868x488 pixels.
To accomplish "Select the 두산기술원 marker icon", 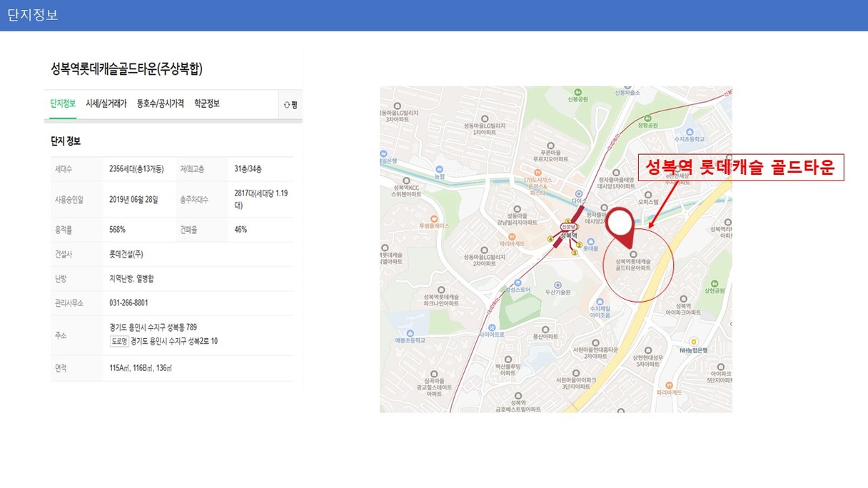I will tap(558, 285).
